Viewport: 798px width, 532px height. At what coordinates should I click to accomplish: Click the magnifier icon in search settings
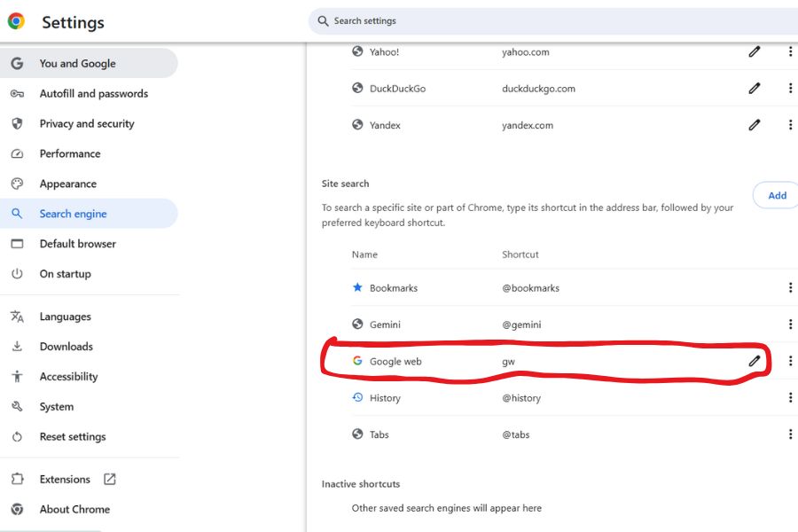tap(324, 21)
